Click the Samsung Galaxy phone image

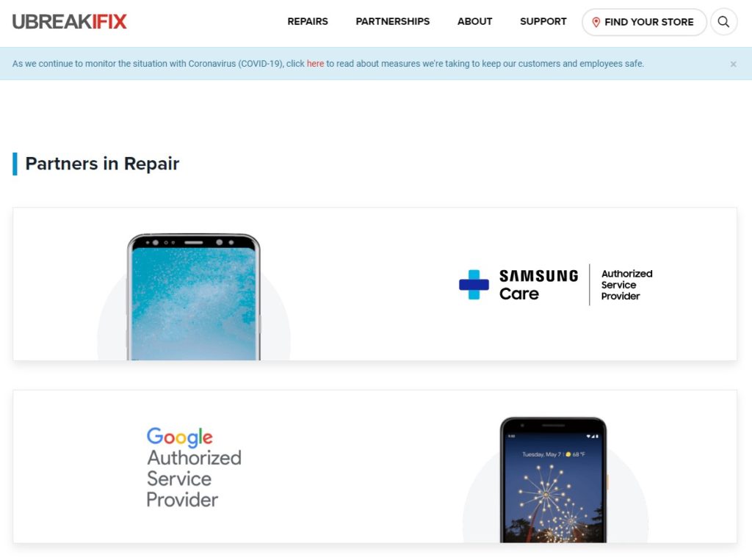click(194, 297)
